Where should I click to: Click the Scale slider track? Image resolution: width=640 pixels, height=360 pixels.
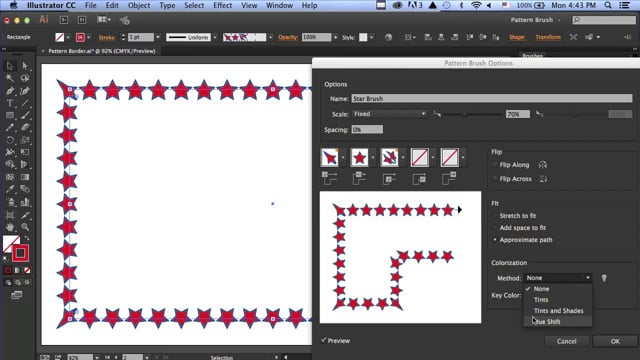(x=473, y=114)
